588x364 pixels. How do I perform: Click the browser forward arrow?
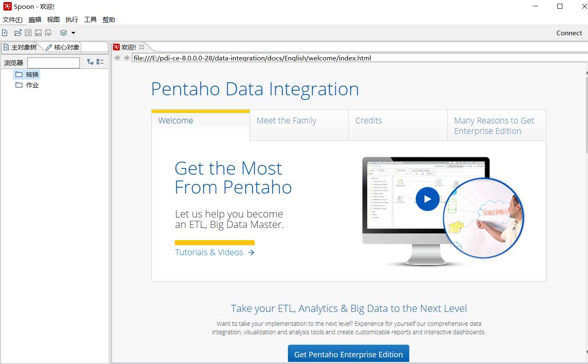pos(127,58)
